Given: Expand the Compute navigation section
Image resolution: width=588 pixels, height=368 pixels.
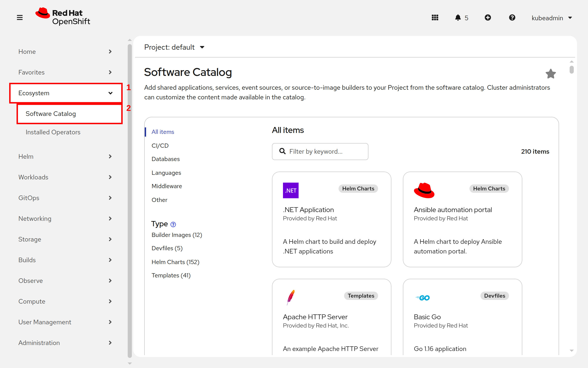Looking at the screenshot, I should tap(66, 301).
